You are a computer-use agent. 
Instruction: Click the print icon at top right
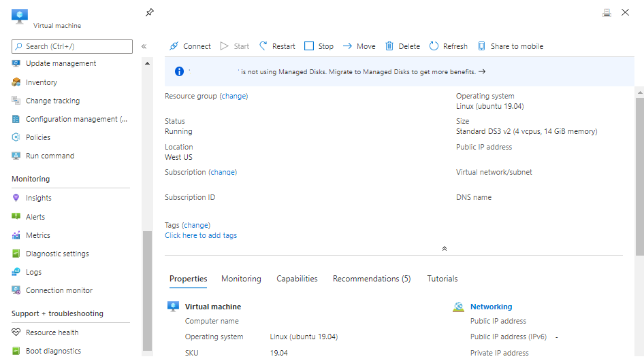pyautogui.click(x=607, y=13)
